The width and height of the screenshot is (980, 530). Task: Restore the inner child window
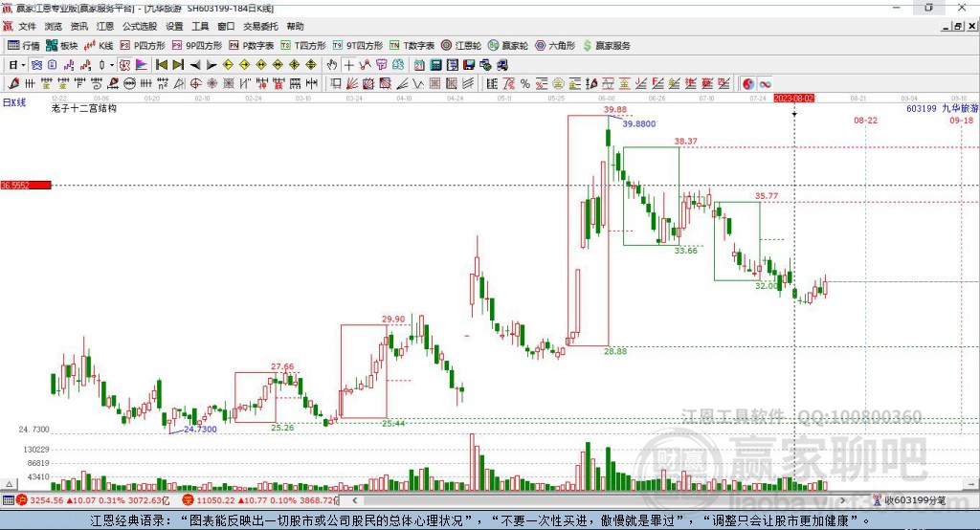(x=958, y=26)
